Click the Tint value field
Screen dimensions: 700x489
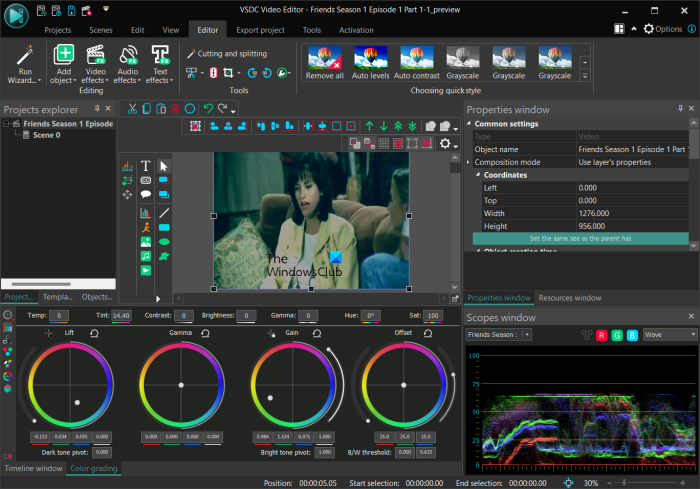pyautogui.click(x=121, y=316)
